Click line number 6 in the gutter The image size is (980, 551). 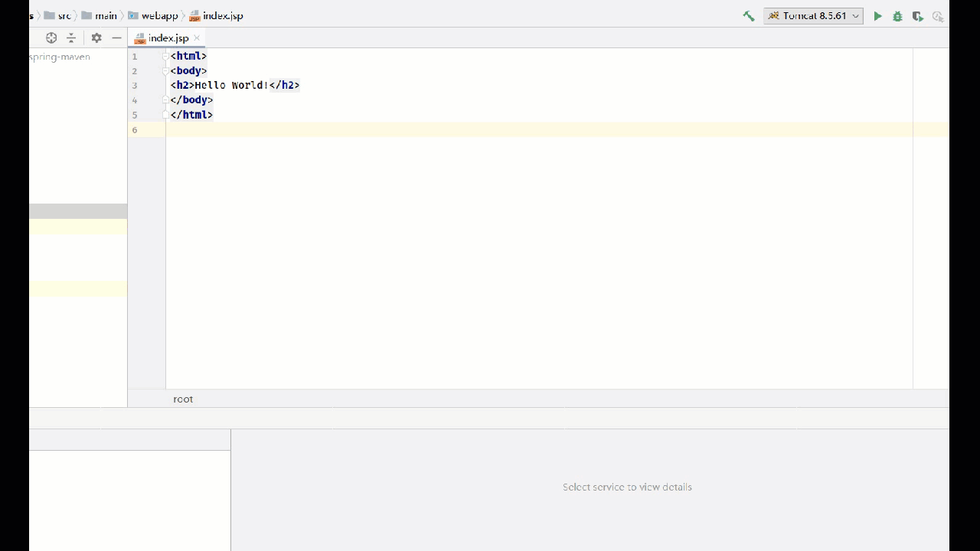(x=135, y=130)
